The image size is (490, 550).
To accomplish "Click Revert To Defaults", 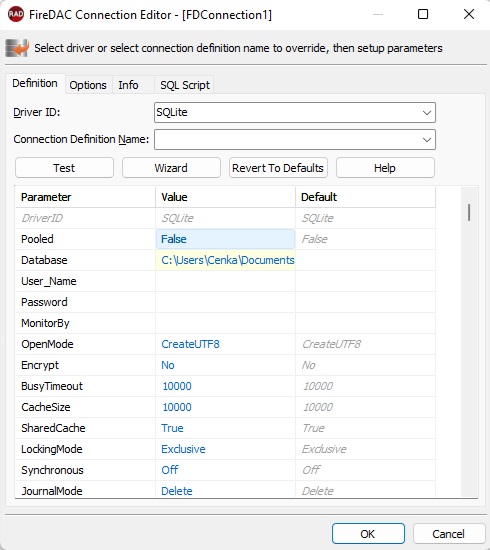I will (x=278, y=168).
